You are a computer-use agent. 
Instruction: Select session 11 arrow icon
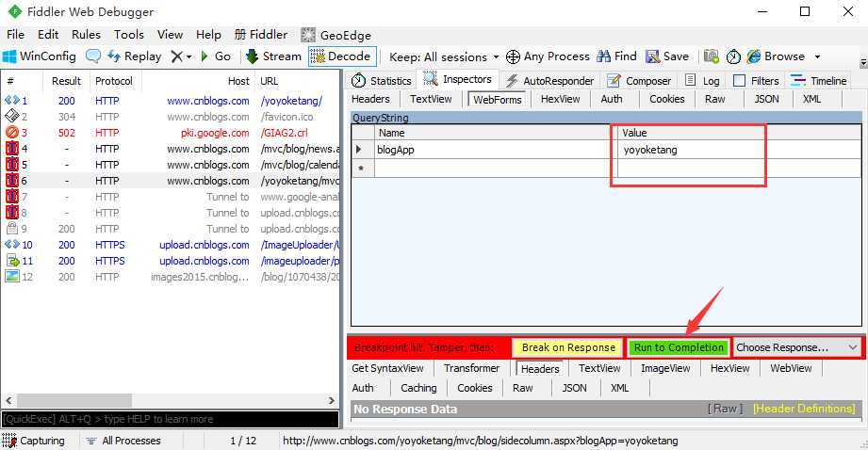[12, 261]
